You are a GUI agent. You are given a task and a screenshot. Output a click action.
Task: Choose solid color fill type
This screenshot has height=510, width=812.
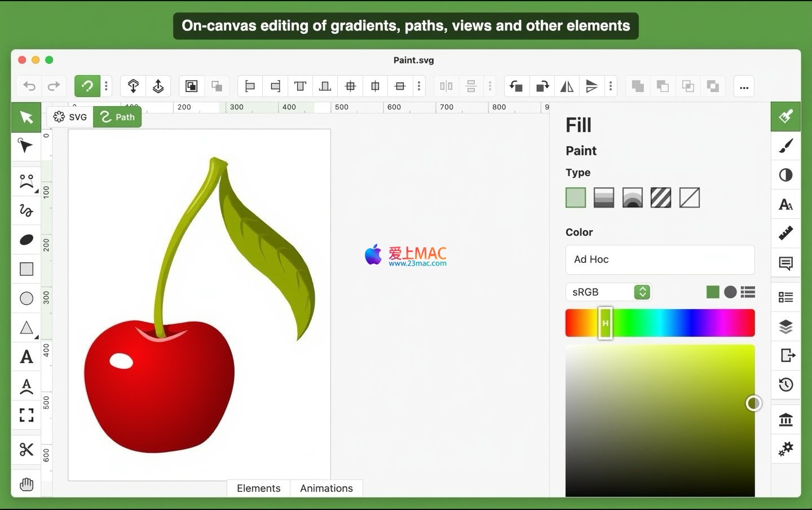tap(575, 198)
